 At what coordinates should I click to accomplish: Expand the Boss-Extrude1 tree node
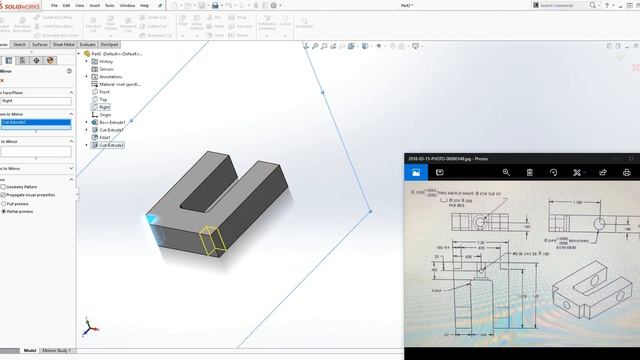point(87,122)
